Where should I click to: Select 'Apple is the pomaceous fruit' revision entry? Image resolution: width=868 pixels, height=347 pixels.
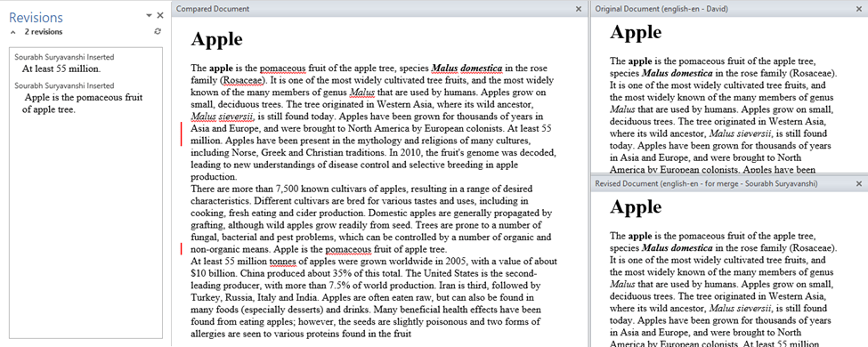click(x=82, y=103)
